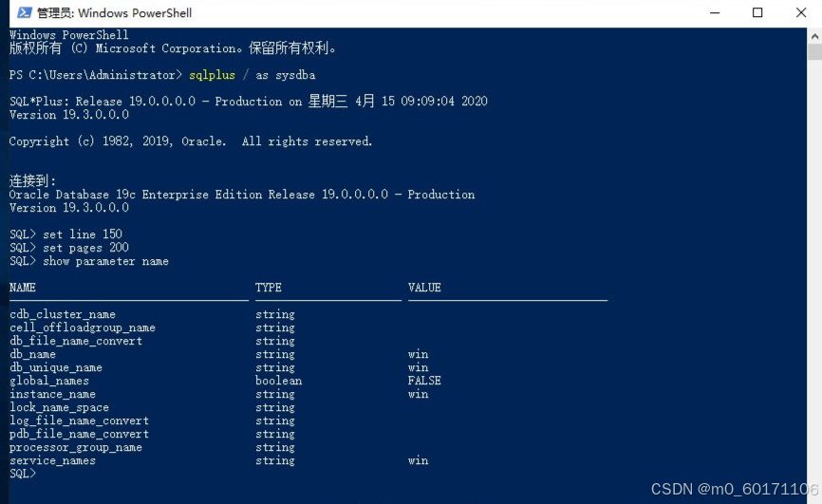The height and width of the screenshot is (504, 822).
Task: Click the '版权所有 (C) Microsoft Corporation' line
Action: coord(173,48)
